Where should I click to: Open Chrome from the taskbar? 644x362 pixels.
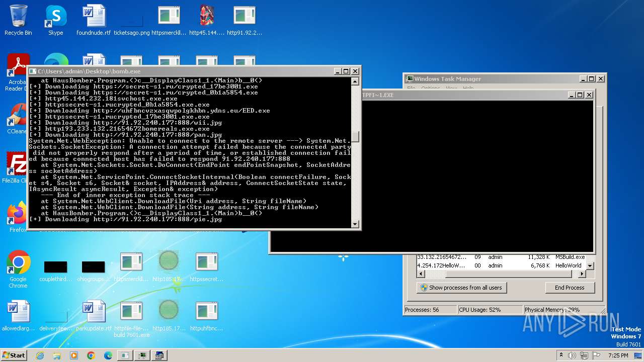click(x=91, y=355)
